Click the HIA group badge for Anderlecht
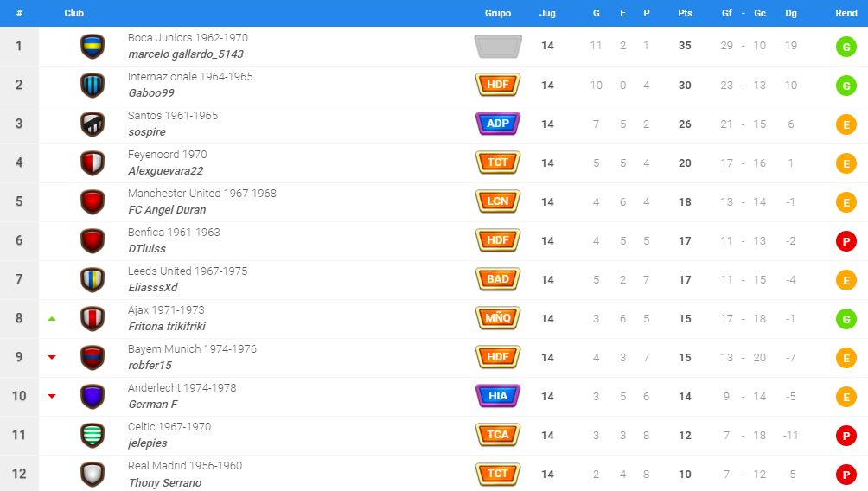The image size is (868, 491). [498, 396]
